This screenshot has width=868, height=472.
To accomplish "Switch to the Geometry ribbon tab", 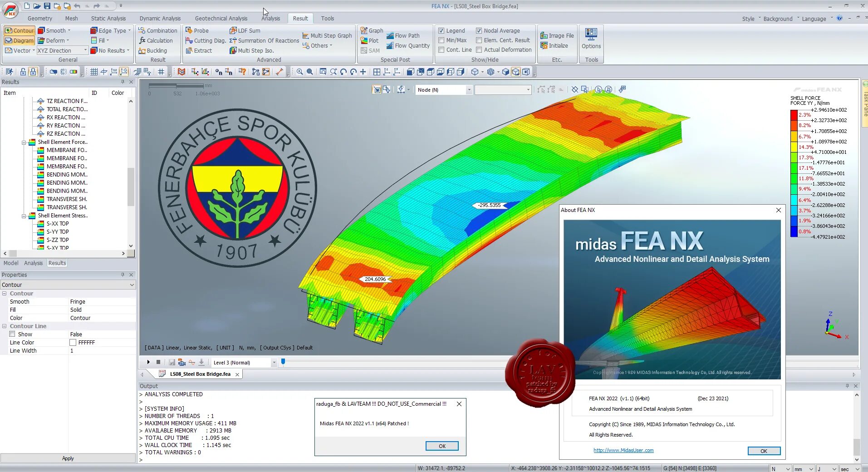I will [x=40, y=19].
